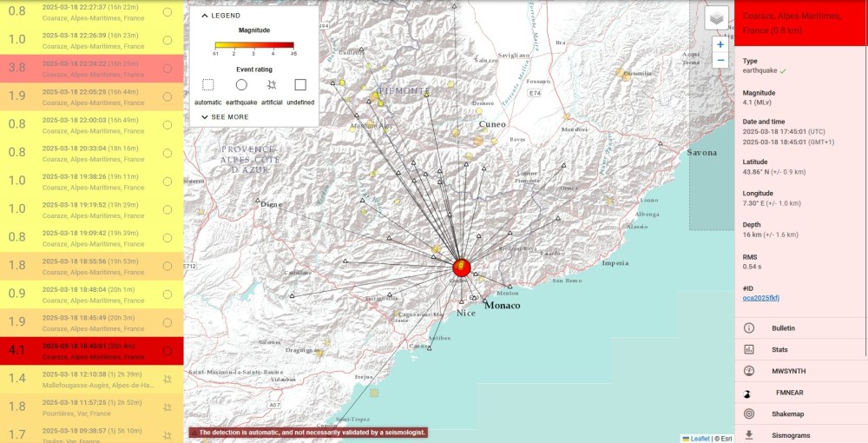The height and width of the screenshot is (443, 868).
Task: Click the red epicenter marker on the map
Action: (462, 267)
